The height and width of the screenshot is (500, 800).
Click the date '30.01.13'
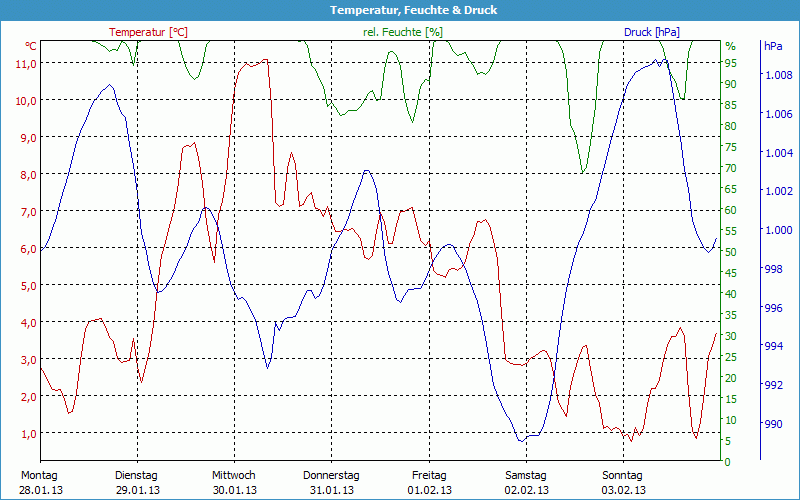click(x=235, y=491)
